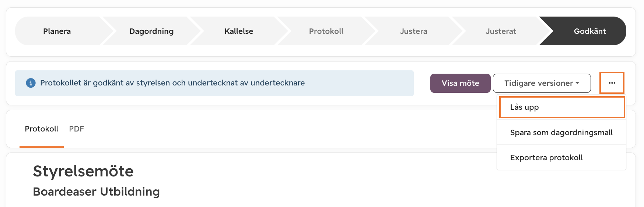Viewport: 644px width, 207px height.
Task: Click the active Godkänt step
Action: point(590,31)
